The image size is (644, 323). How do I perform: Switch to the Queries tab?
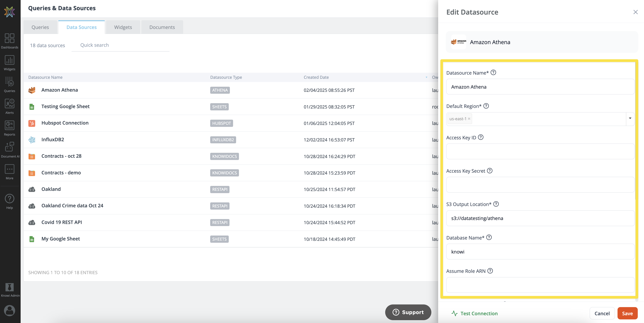[40, 27]
